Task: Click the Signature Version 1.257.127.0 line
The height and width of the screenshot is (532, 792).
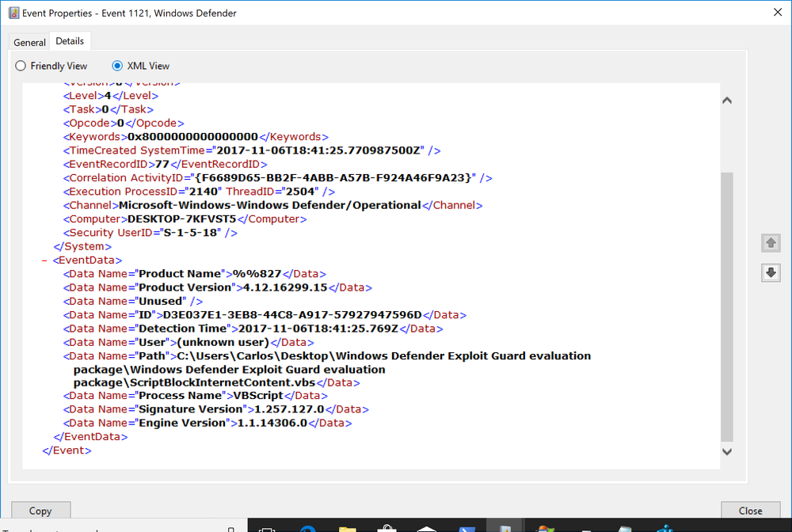Action: [x=215, y=409]
